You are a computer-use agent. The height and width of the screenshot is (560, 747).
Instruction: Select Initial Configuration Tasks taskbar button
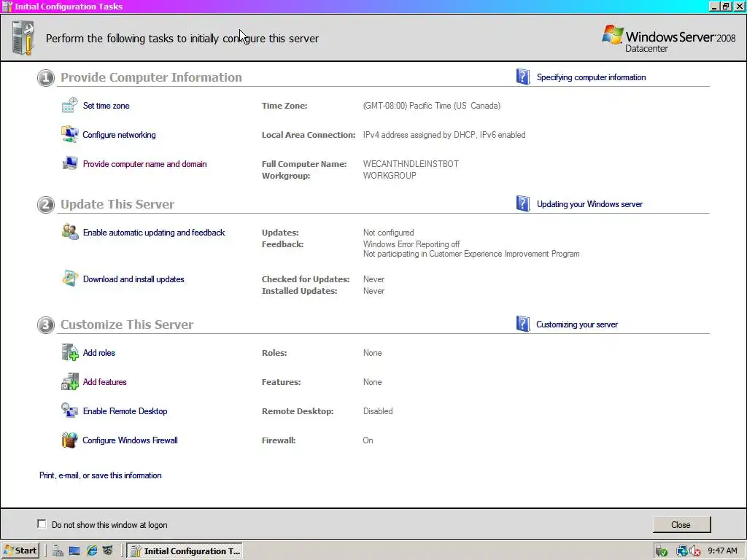pyautogui.click(x=185, y=551)
